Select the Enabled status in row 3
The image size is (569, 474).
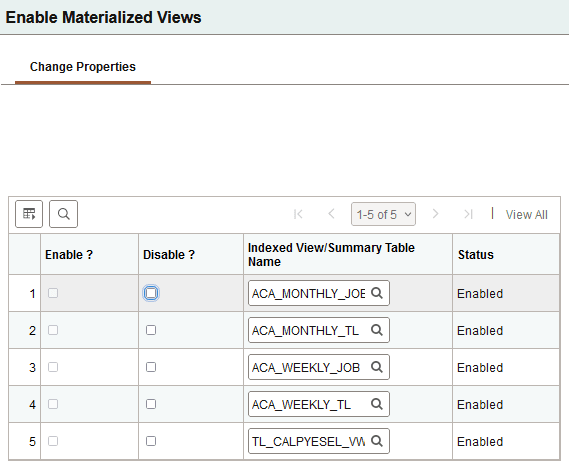point(480,367)
